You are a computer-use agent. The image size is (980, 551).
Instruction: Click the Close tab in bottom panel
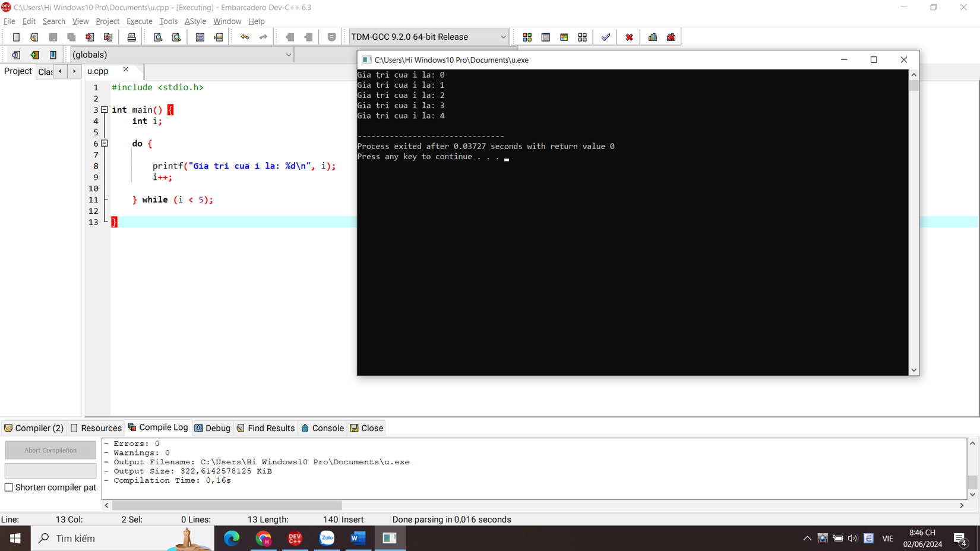click(x=367, y=428)
